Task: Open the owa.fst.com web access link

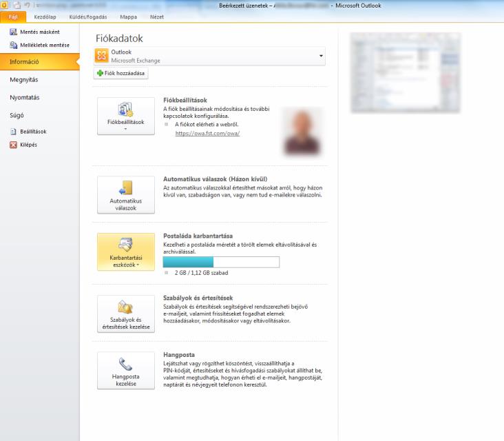Action: coord(207,133)
